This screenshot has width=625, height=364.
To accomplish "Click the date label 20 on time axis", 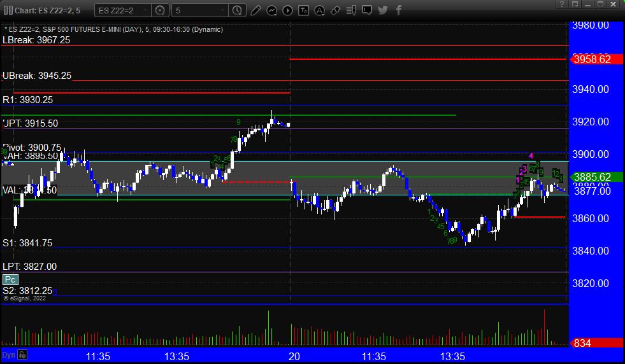I will click(294, 356).
